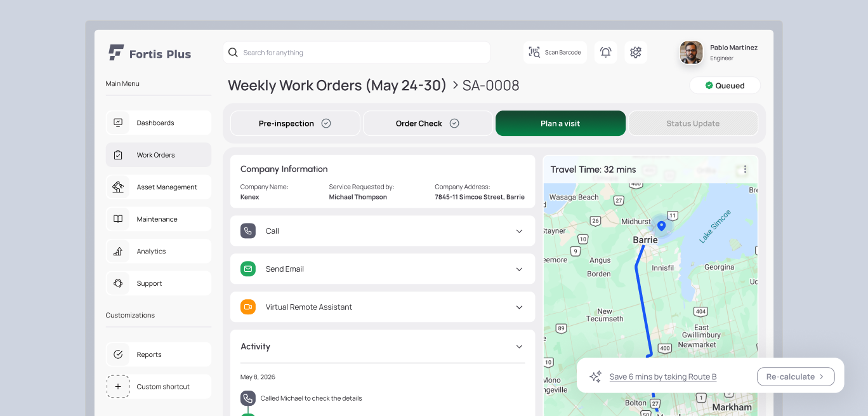Open Support menu item
The height and width of the screenshot is (416, 868).
(159, 283)
